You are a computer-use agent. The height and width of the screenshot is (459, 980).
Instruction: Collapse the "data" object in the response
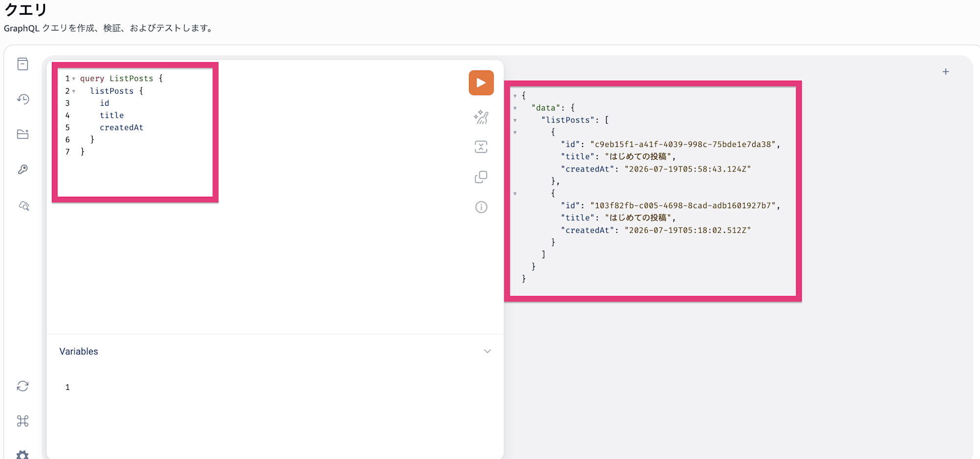pos(515,108)
